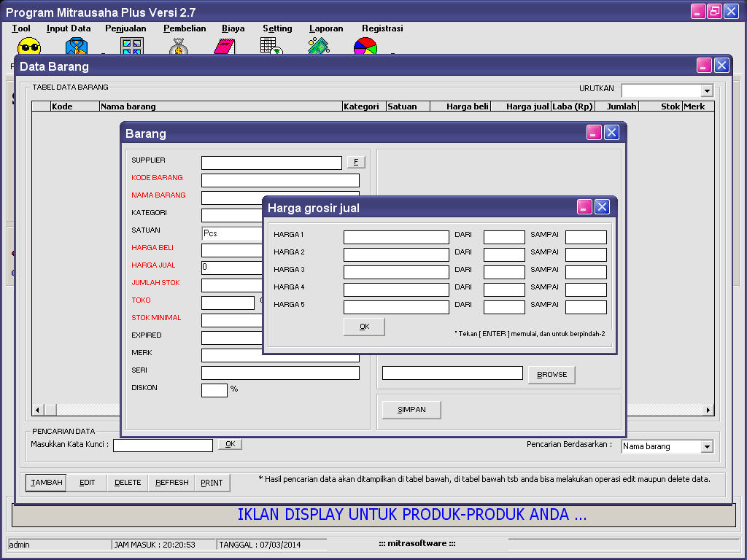Click the SUPPLIER input field
Screen dimensions: 747x560
(271, 163)
